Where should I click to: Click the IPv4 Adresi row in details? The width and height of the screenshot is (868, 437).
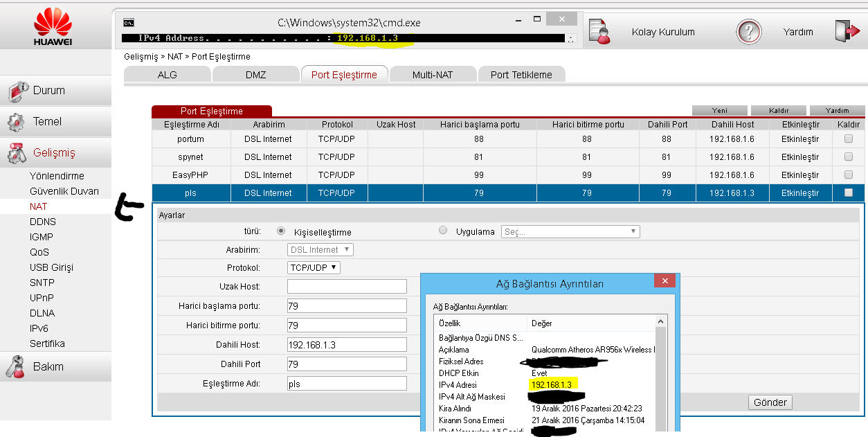[545, 385]
